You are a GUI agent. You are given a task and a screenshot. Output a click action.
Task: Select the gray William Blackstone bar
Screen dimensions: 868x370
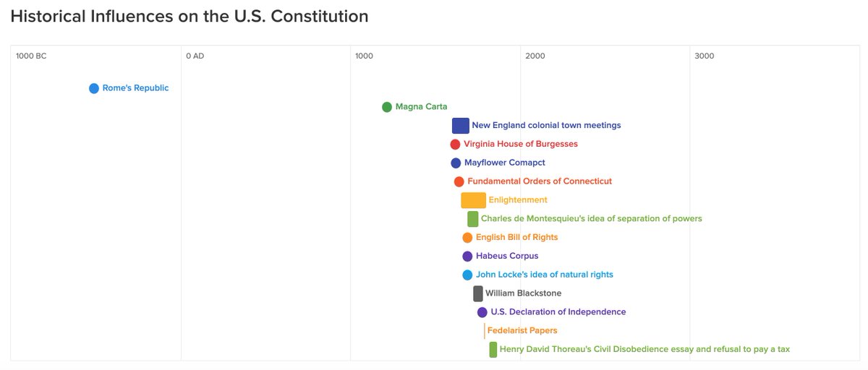[x=478, y=293]
